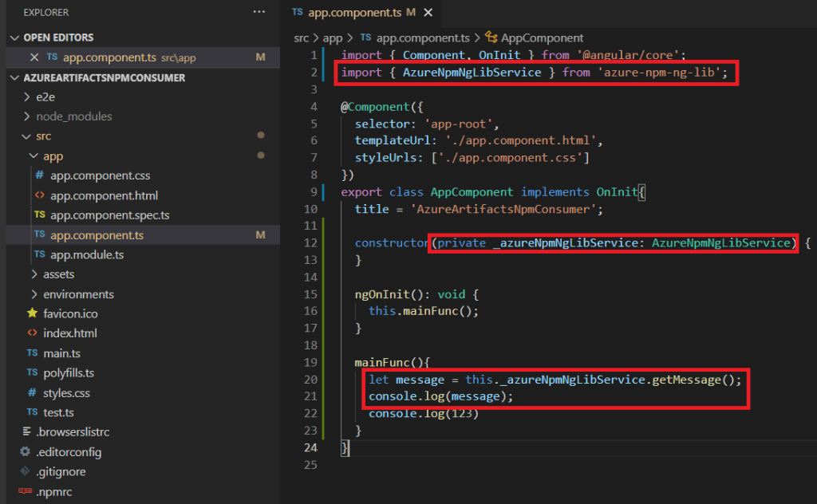Open app.module.ts from the file tree

click(86, 255)
